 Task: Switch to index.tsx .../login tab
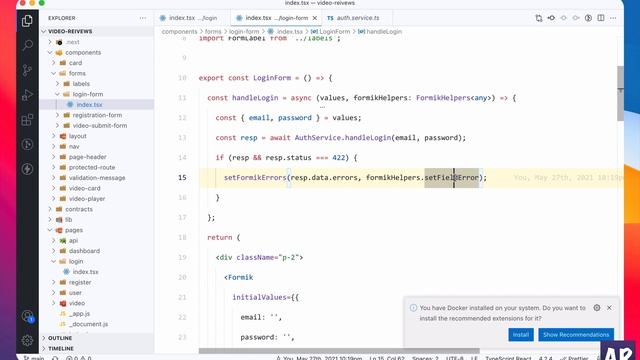(x=193, y=18)
